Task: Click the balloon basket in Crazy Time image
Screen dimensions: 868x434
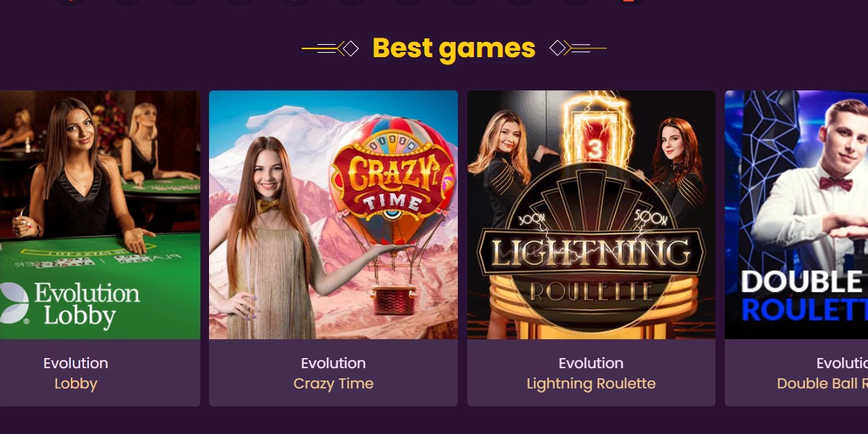Action: click(393, 300)
